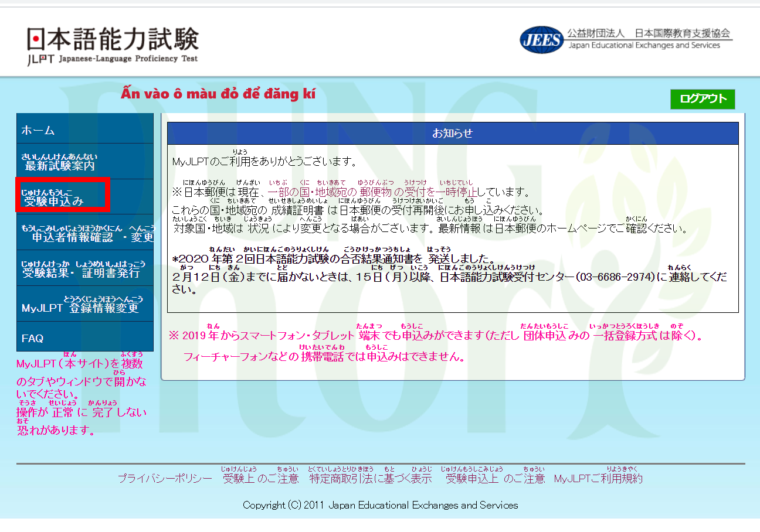
Task: Open MyJLPTご利用規約 footer link
Action: tap(598, 479)
